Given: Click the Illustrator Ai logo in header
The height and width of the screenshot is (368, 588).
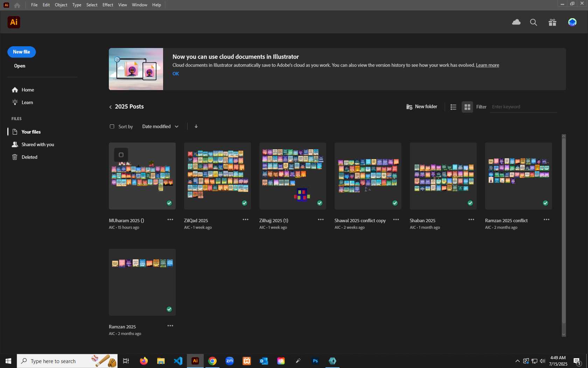Looking at the screenshot, I should pos(14,22).
